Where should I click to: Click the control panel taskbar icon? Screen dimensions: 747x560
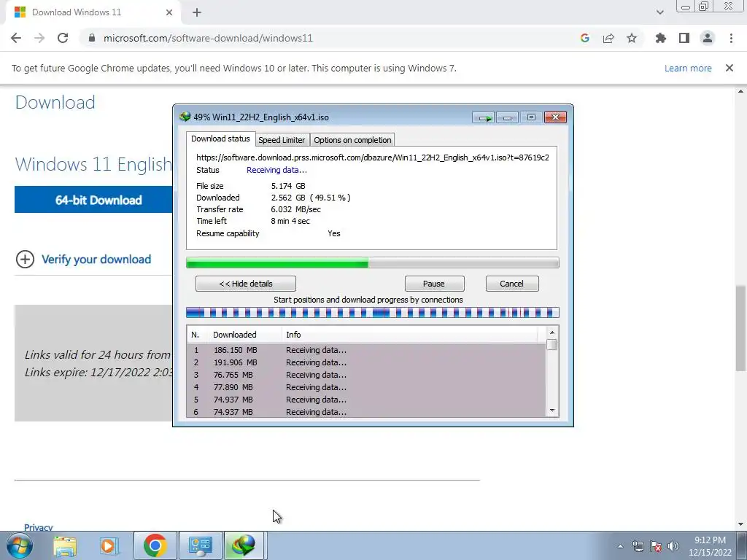200,546
